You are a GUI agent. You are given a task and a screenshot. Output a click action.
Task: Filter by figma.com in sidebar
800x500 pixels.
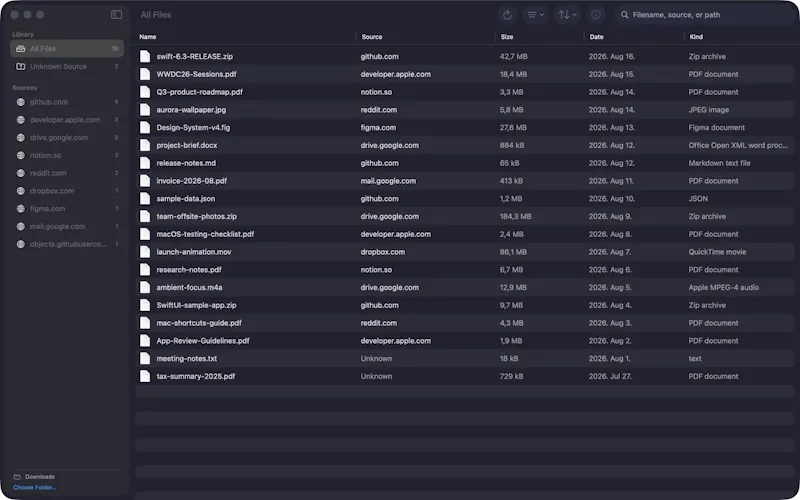[67, 209]
